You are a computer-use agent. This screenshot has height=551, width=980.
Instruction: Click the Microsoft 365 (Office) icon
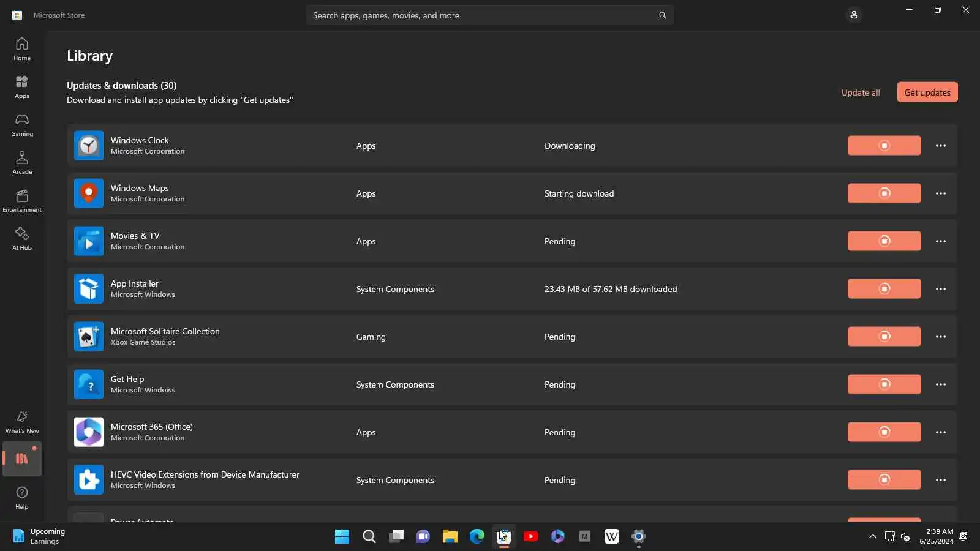[89, 432]
